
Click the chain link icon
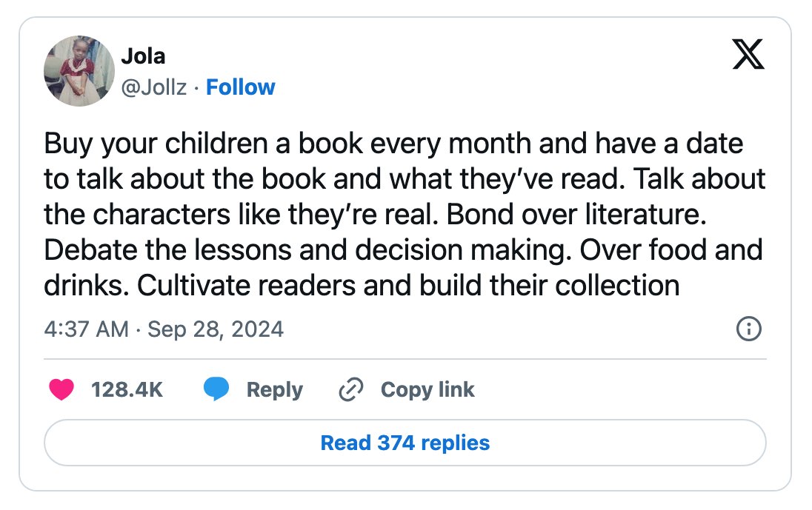(x=351, y=389)
